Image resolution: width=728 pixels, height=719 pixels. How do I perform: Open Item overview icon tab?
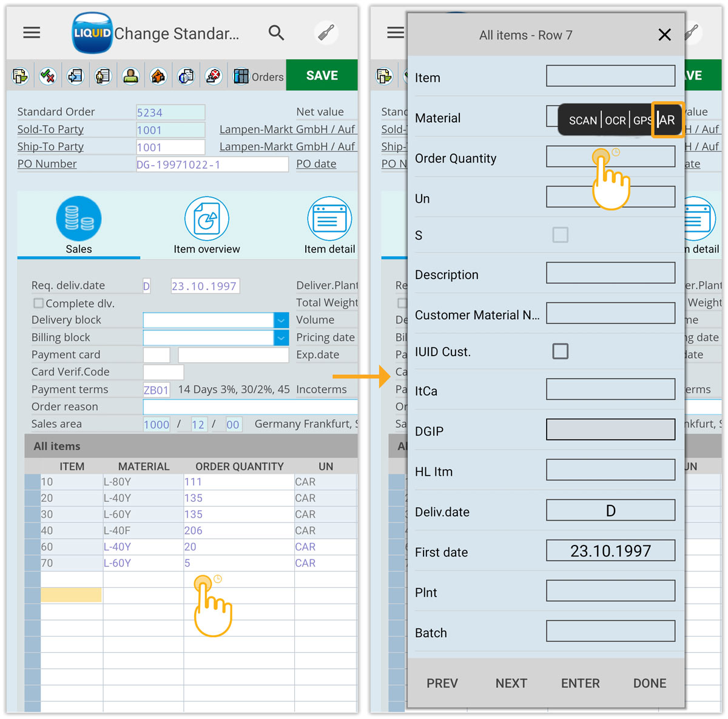(x=206, y=219)
